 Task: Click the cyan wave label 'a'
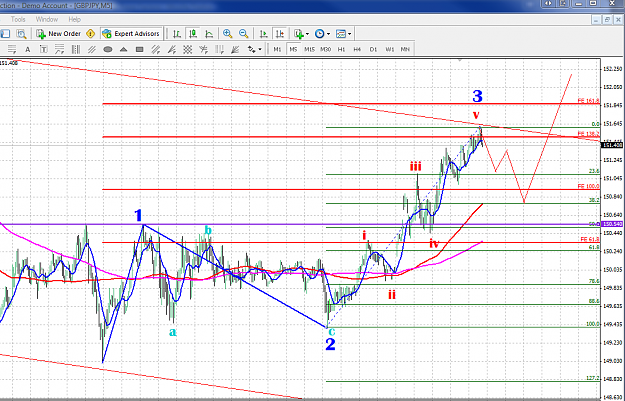tap(173, 332)
